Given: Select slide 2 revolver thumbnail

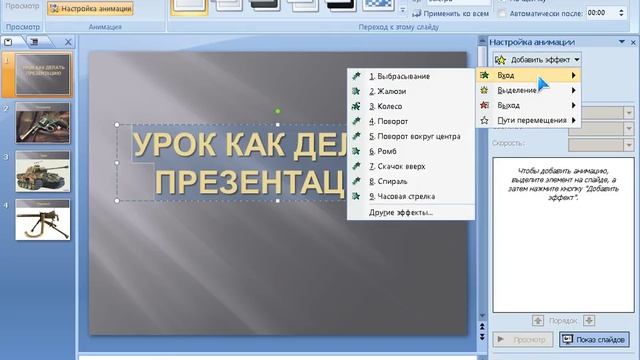Looking at the screenshot, I should coord(43,123).
